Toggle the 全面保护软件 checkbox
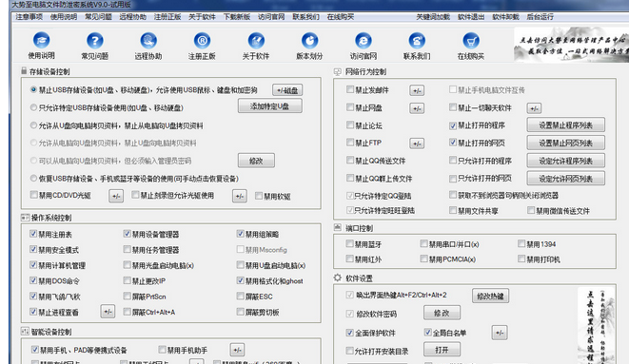 (x=350, y=333)
